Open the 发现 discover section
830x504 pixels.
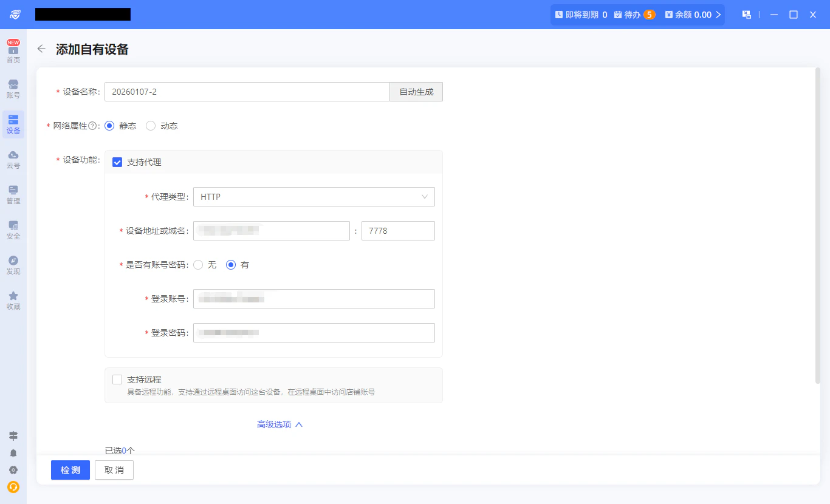click(13, 265)
